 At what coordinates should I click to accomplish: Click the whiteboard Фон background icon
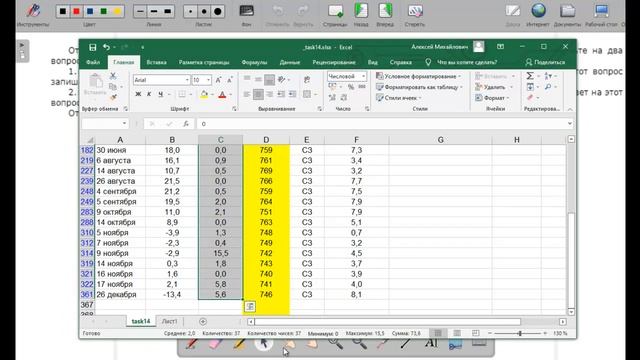coord(247,11)
